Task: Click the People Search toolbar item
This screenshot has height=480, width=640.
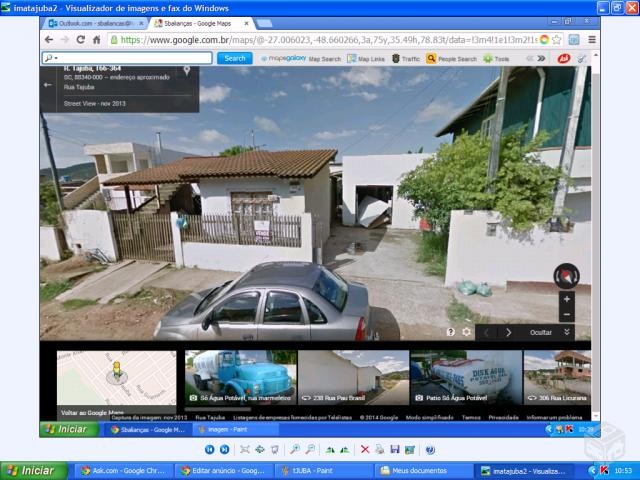Action: pos(451,59)
